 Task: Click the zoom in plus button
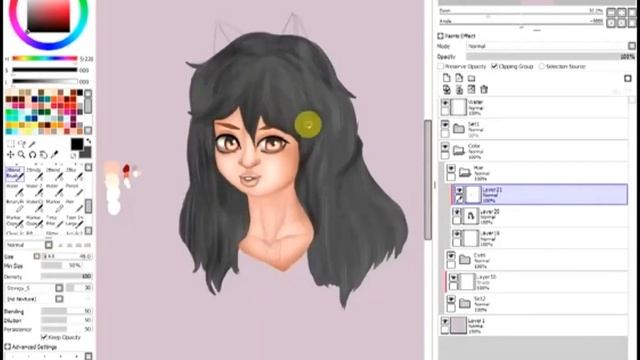[621, 13]
